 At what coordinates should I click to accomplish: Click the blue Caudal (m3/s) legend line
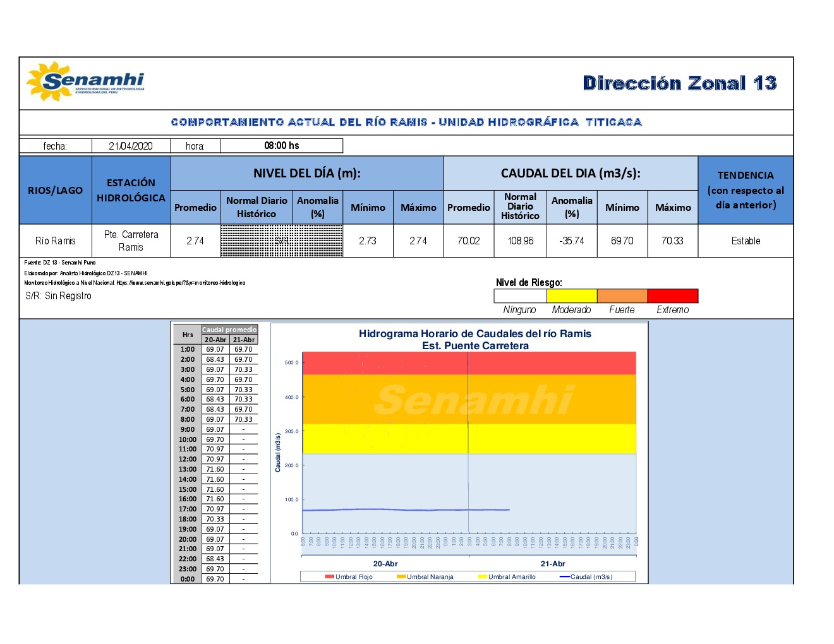point(564,576)
